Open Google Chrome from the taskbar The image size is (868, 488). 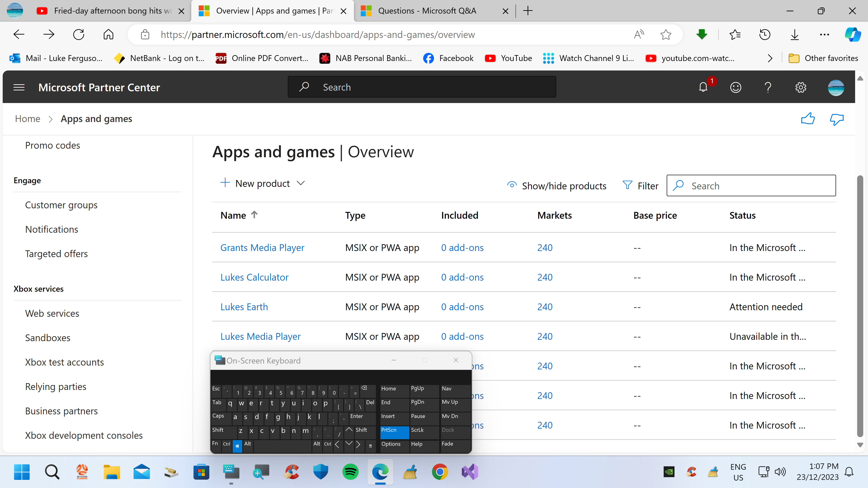pos(440,472)
